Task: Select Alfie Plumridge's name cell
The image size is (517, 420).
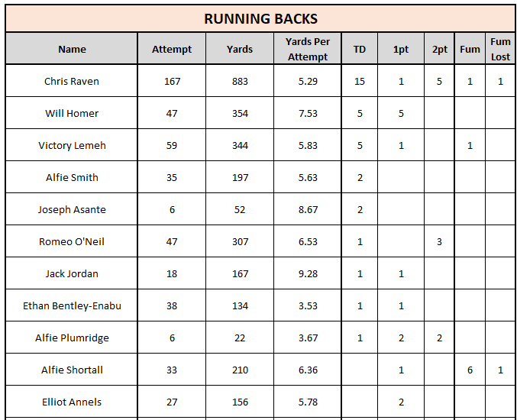Action: 72,338
